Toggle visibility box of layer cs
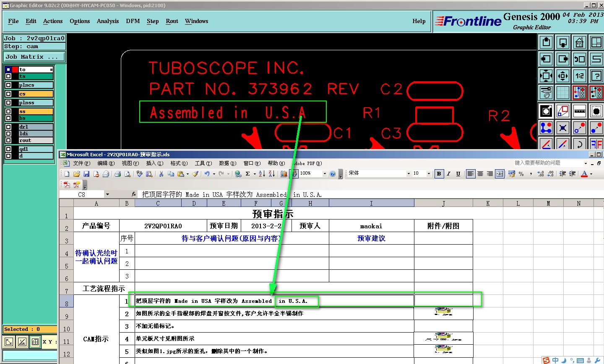 coord(8,94)
